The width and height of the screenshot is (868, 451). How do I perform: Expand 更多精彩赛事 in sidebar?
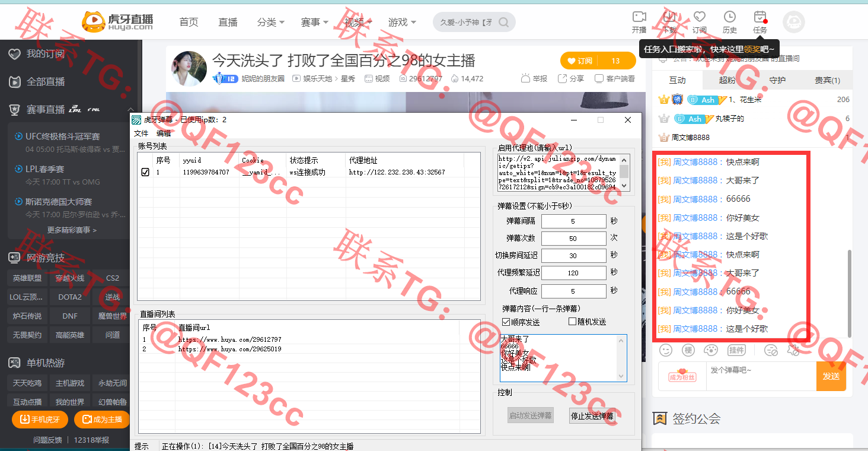click(72, 230)
